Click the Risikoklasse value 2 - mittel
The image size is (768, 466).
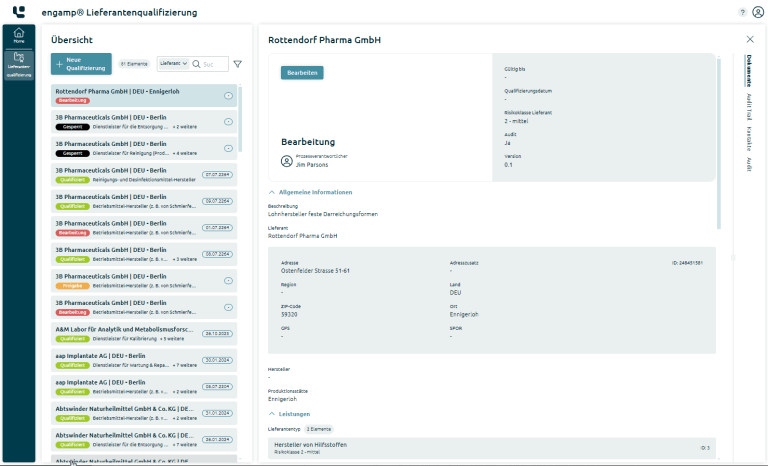coord(516,121)
